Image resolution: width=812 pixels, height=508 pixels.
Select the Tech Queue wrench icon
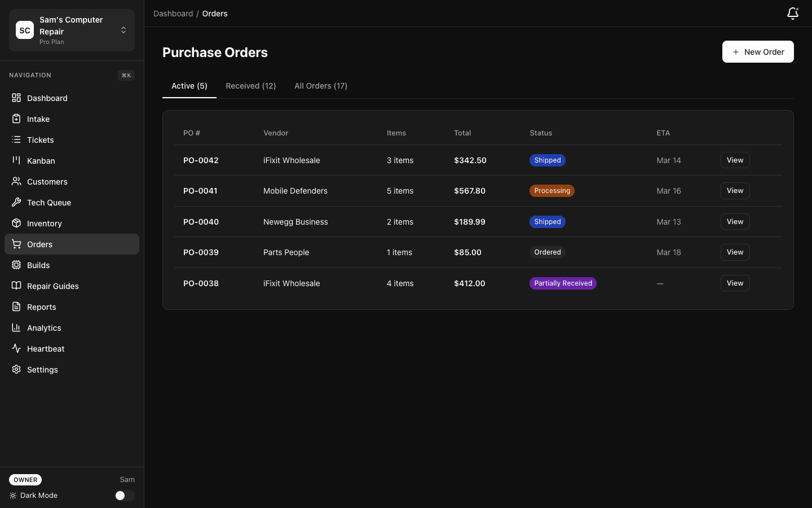click(16, 203)
